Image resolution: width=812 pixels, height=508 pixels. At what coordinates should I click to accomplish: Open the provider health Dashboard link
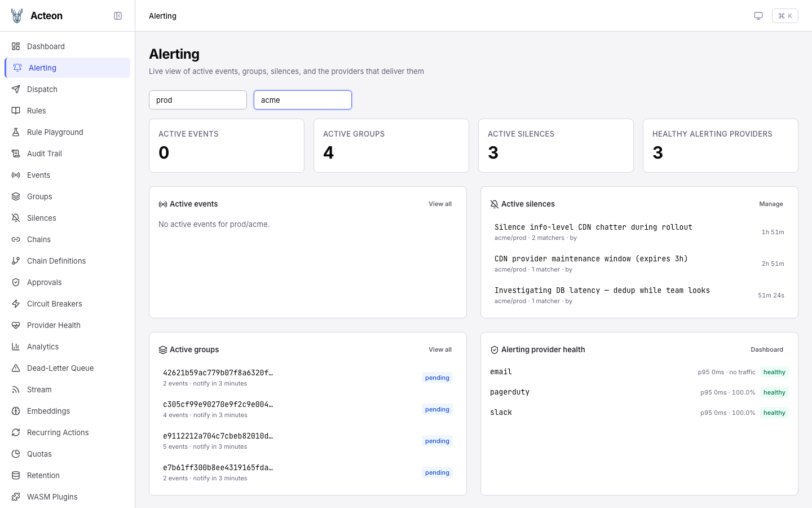(766, 349)
